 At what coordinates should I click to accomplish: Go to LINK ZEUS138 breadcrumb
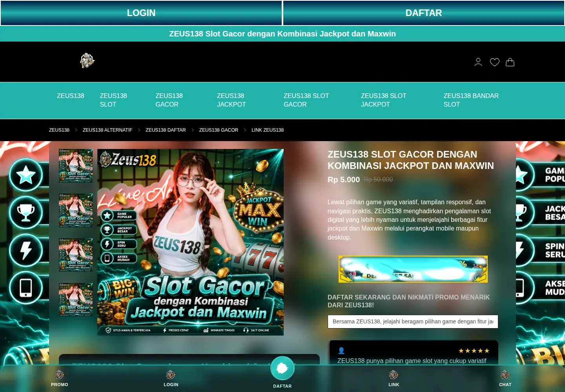click(x=268, y=130)
